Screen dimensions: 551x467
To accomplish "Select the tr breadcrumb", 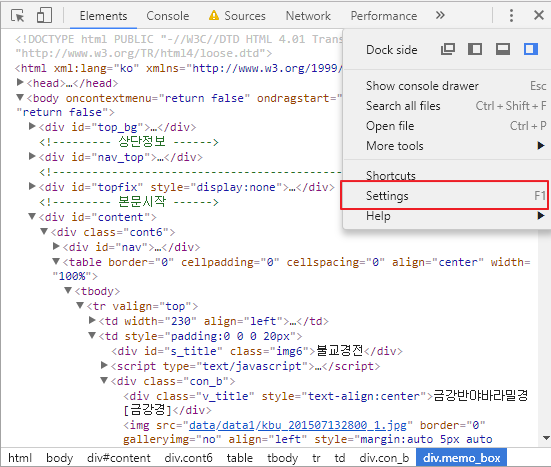I will (316, 458).
